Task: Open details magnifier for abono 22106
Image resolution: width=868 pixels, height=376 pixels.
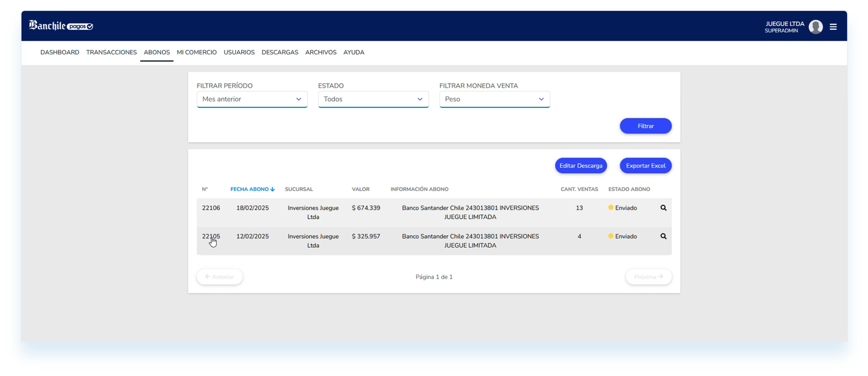Action: click(x=663, y=208)
